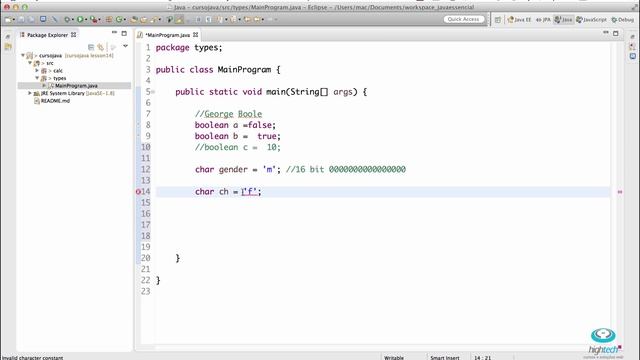This screenshot has height=360, width=640.
Task: Open the External Tools dropdown arrow
Action: click(99, 20)
